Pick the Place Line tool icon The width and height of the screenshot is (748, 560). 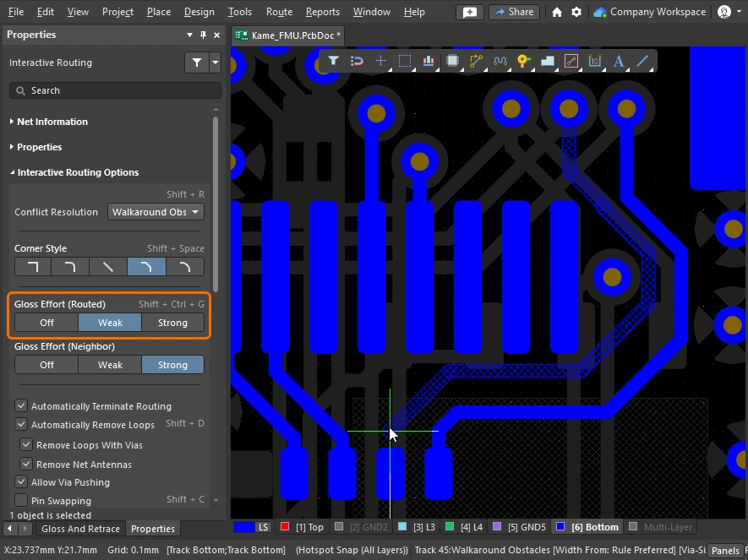[x=642, y=61]
